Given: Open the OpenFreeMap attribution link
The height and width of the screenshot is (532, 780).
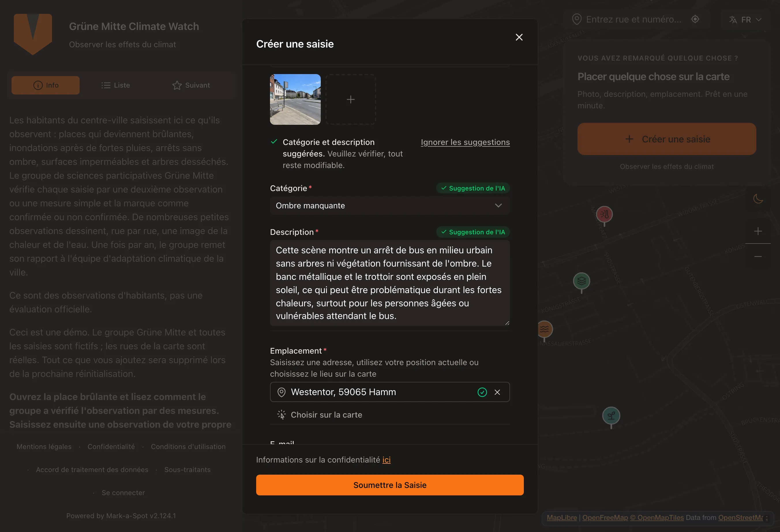Looking at the screenshot, I should coord(605,518).
